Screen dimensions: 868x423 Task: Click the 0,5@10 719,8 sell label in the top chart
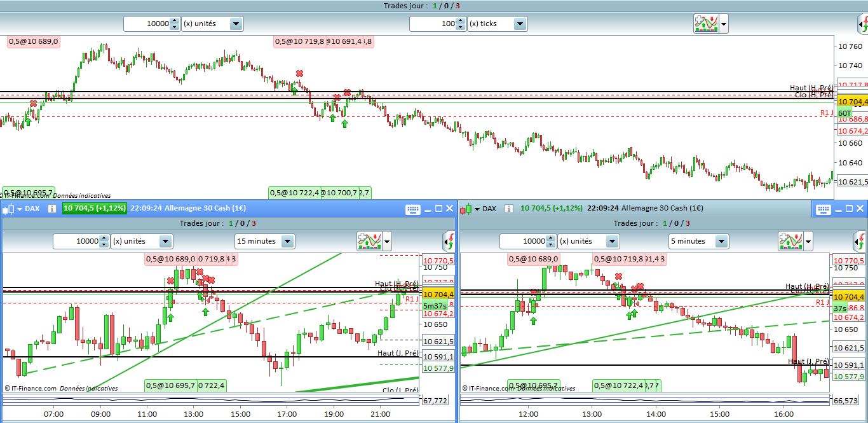(x=300, y=41)
